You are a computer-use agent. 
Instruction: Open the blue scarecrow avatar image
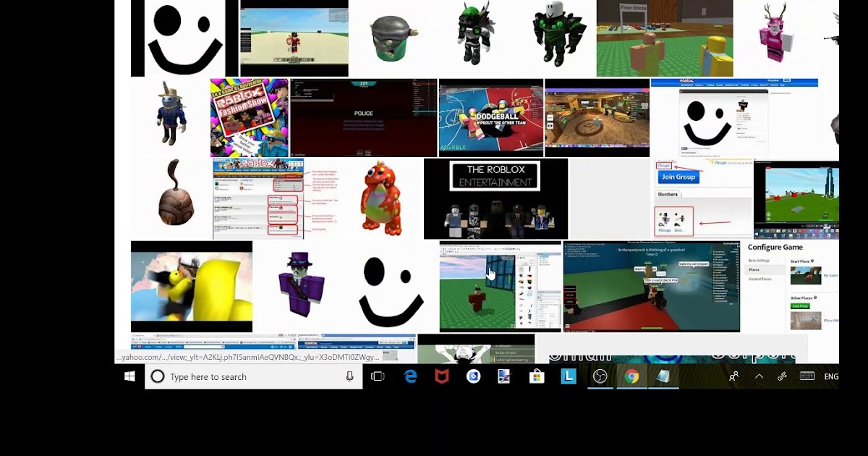point(171,113)
